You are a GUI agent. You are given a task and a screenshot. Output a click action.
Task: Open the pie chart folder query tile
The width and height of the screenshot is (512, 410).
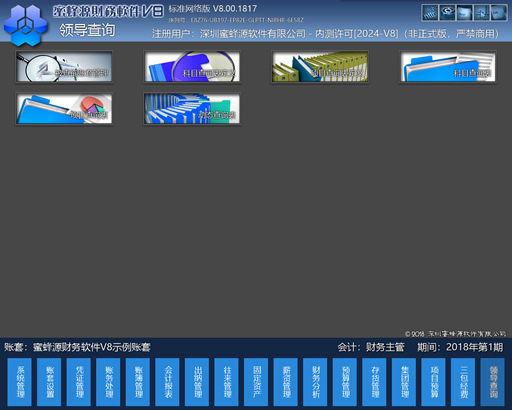(64, 109)
